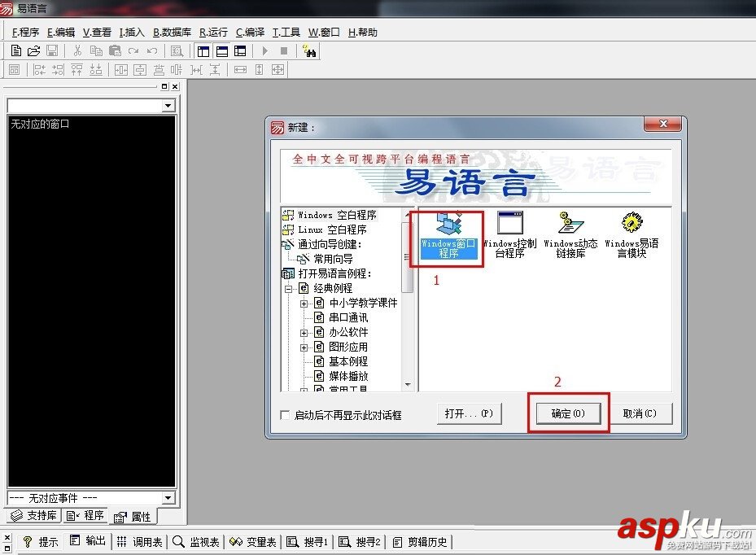Open the V.查看 menu
The image size is (756, 555).
(97, 33)
